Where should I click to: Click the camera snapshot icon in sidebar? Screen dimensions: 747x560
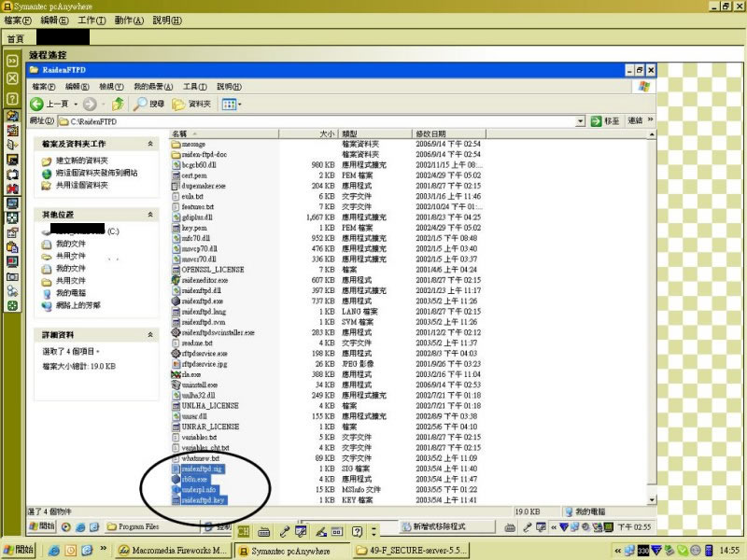(x=12, y=276)
